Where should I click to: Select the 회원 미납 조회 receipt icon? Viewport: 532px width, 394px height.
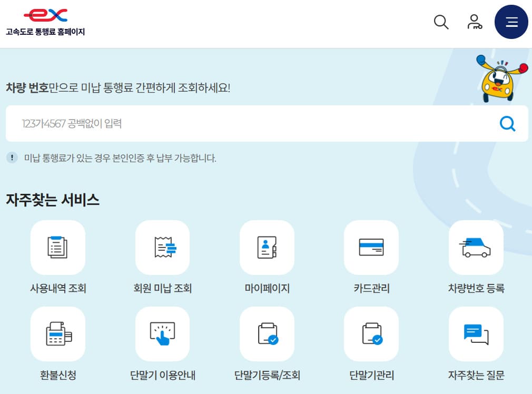click(162, 248)
